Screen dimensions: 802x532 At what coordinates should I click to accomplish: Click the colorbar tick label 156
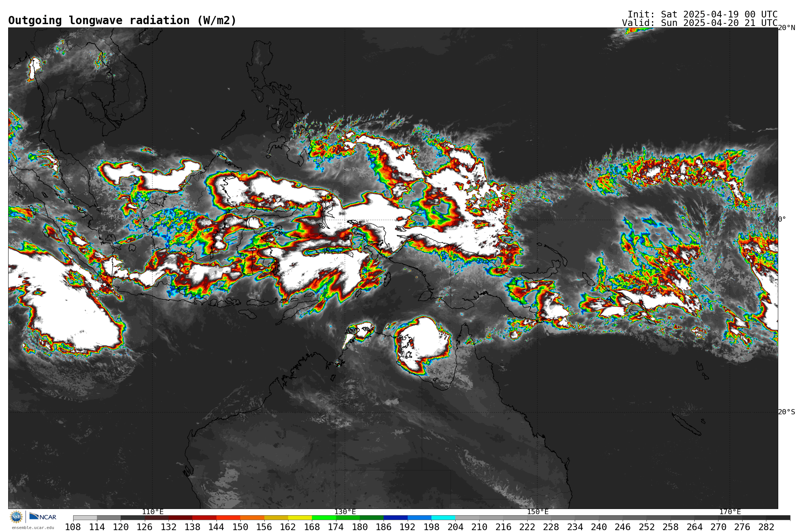click(x=264, y=527)
